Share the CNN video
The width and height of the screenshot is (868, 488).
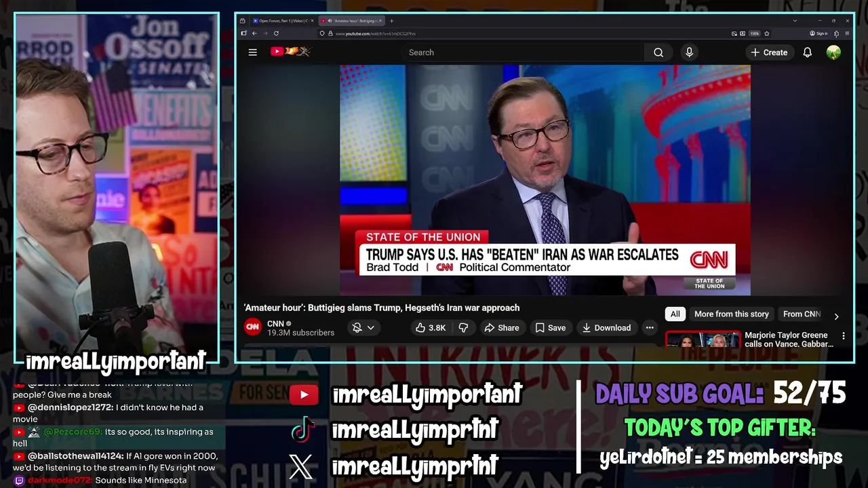[501, 327]
